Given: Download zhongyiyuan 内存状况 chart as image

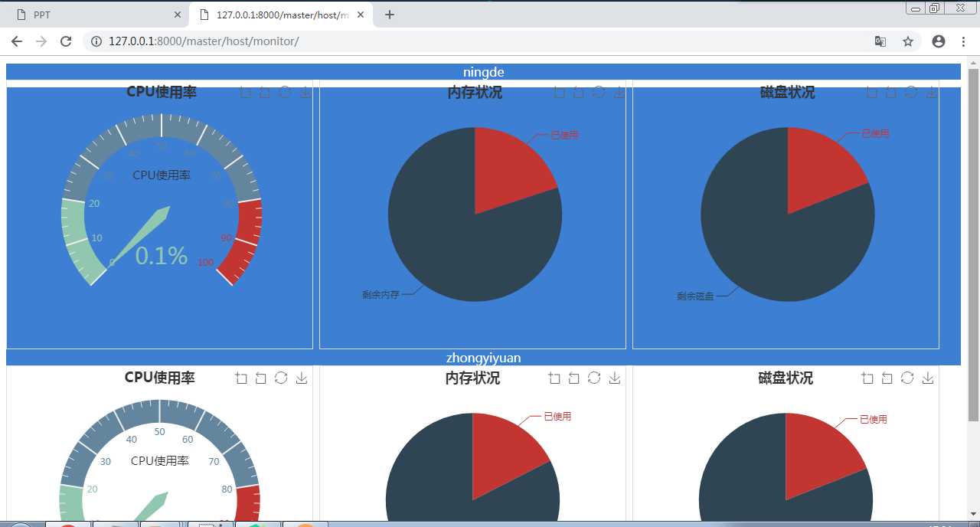Looking at the screenshot, I should [615, 378].
